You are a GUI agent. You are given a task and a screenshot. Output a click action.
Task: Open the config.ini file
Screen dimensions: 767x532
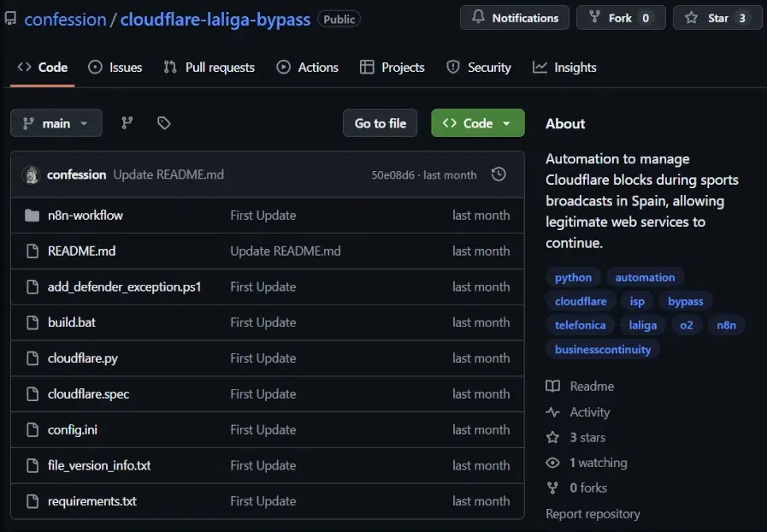point(73,429)
